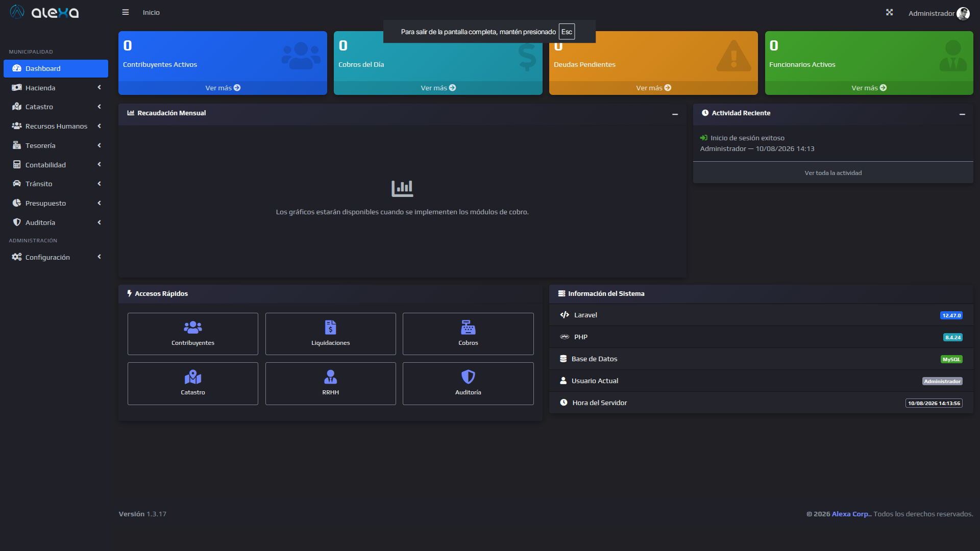Click the Base de Datos row label
The image size is (980, 551).
point(594,359)
